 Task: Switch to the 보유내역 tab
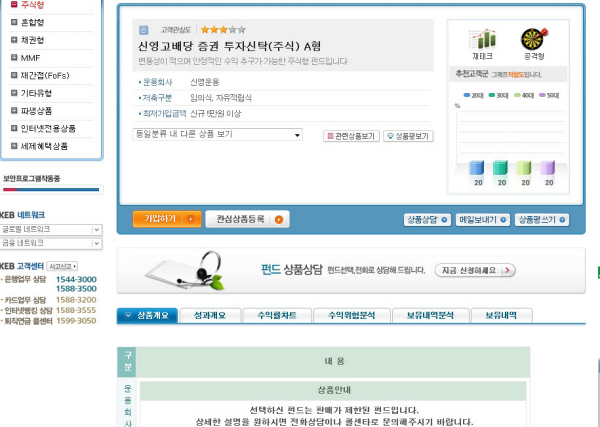click(501, 316)
